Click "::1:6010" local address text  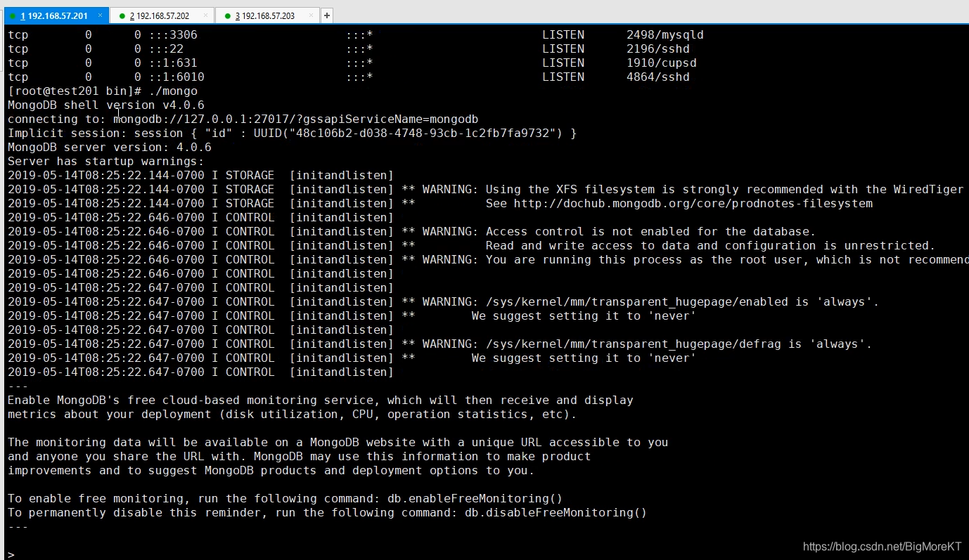point(177,77)
